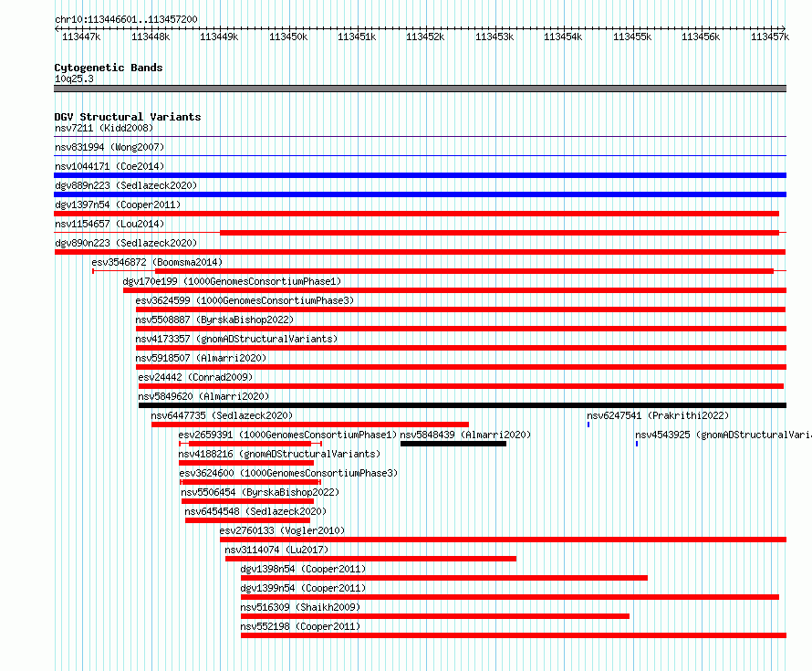This screenshot has width=812, height=671.
Task: Click the dgv890n223 (Sedlazeck2020) label
Action: pos(126,243)
